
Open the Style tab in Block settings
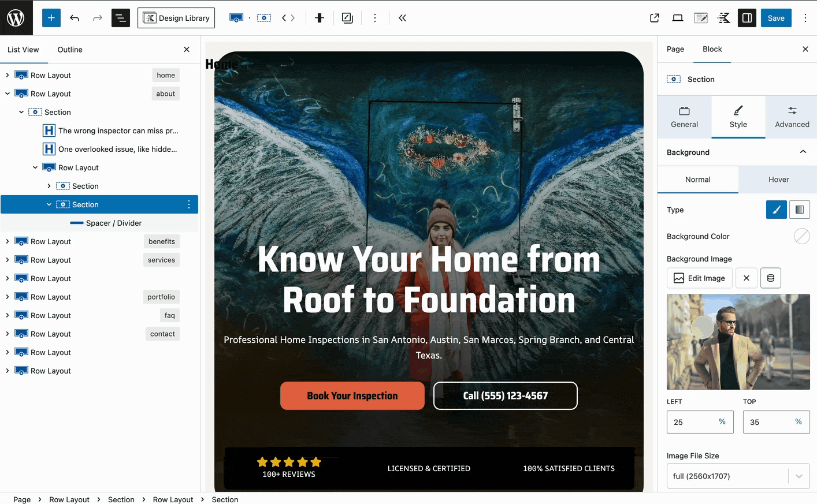click(x=738, y=117)
